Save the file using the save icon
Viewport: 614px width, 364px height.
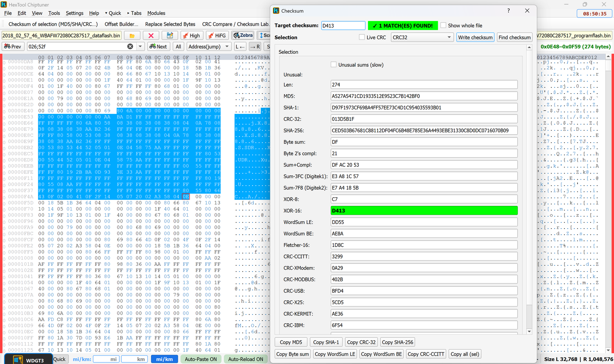(170, 35)
